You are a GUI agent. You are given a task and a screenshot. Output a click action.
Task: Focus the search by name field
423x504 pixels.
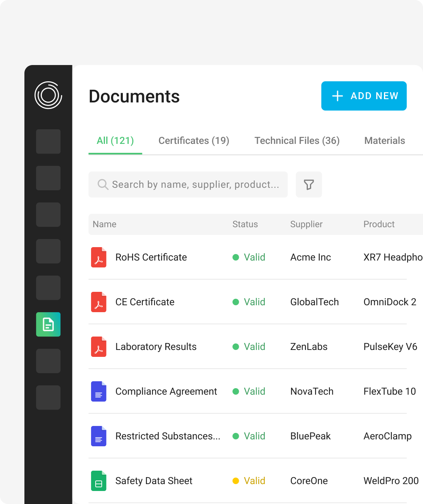point(195,185)
